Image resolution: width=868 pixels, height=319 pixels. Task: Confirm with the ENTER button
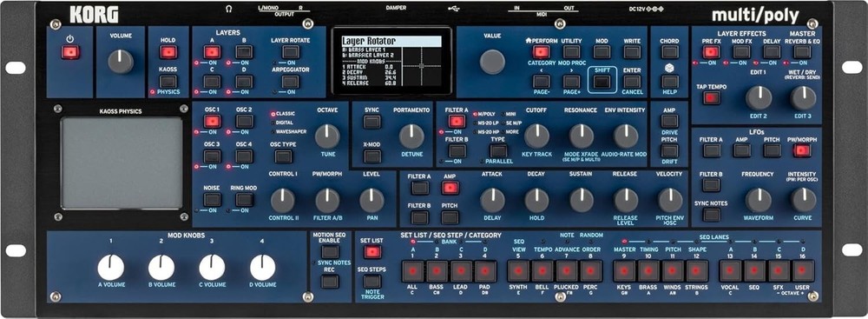(632, 82)
